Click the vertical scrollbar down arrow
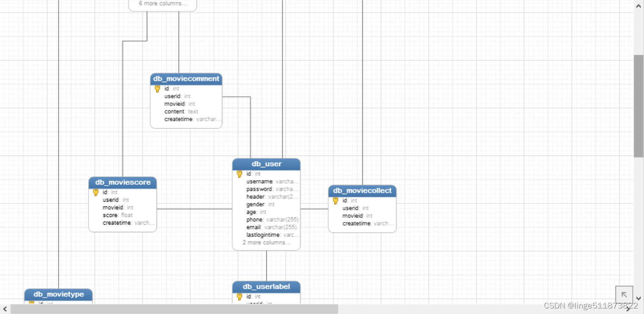 click(638, 299)
